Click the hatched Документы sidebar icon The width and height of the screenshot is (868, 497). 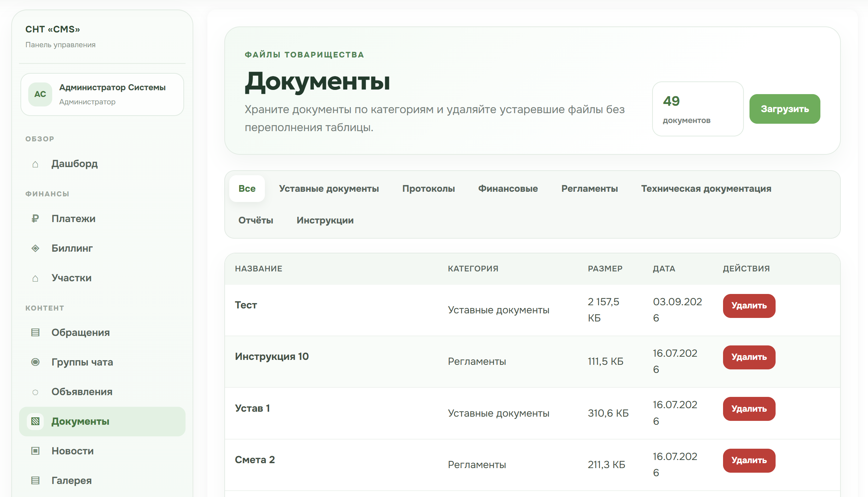pos(35,422)
